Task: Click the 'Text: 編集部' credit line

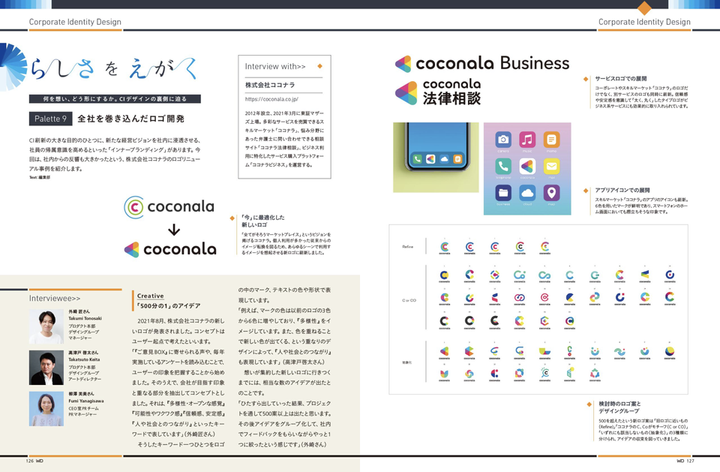Action: (x=40, y=177)
